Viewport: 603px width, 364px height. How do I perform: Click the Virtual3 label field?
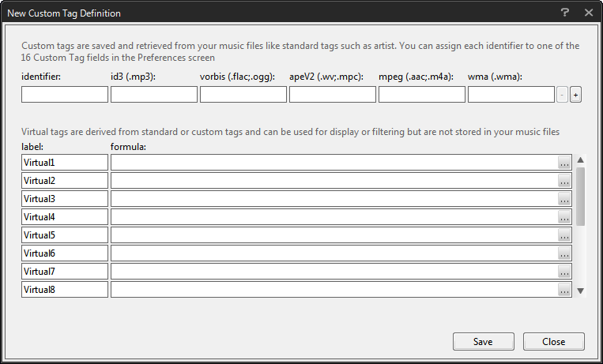coord(65,199)
